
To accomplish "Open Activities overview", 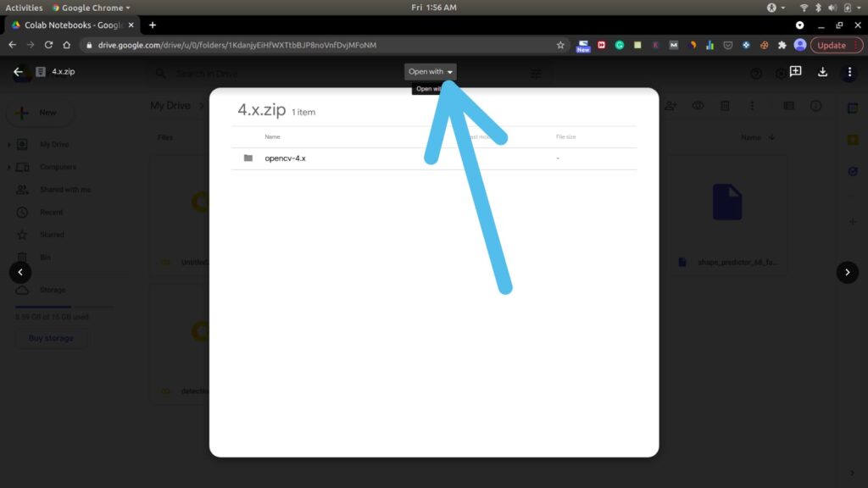I will [x=24, y=8].
